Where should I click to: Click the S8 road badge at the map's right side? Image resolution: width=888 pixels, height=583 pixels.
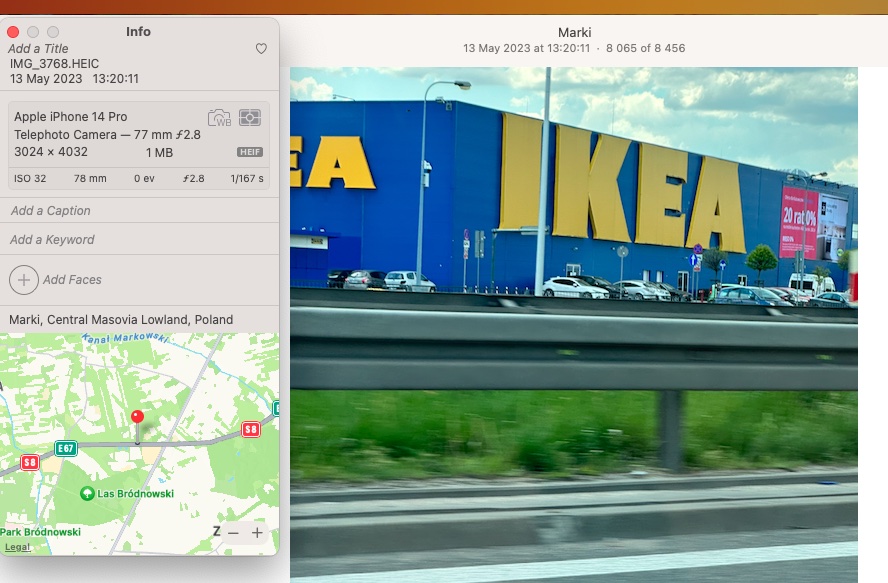pyautogui.click(x=251, y=429)
